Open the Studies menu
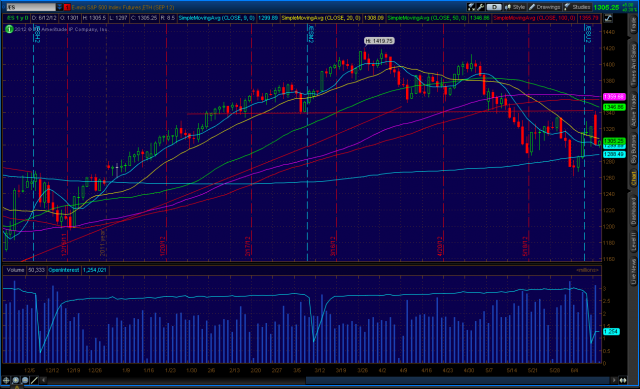Image resolution: width=640 pixels, height=389 pixels. [577, 7]
